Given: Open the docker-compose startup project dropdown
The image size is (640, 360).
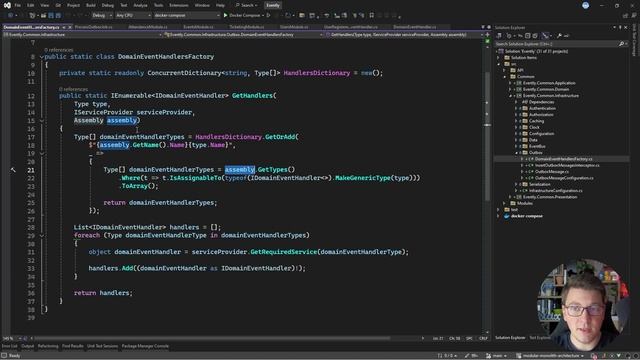Looking at the screenshot, I should pos(187,16).
